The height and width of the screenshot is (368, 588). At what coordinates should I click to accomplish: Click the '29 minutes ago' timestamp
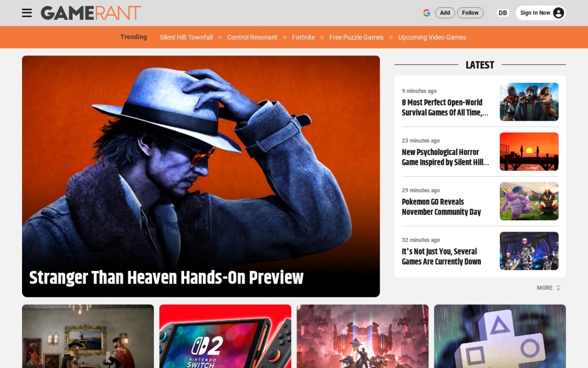point(421,190)
